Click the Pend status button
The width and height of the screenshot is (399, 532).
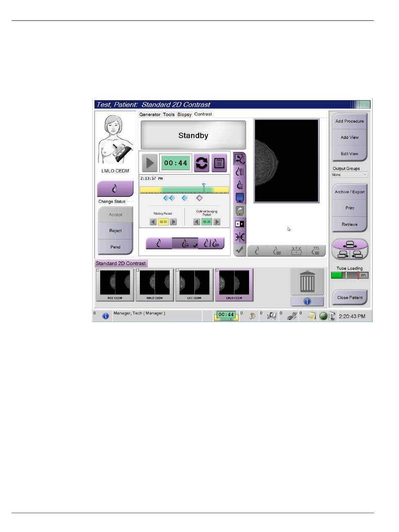tap(115, 247)
